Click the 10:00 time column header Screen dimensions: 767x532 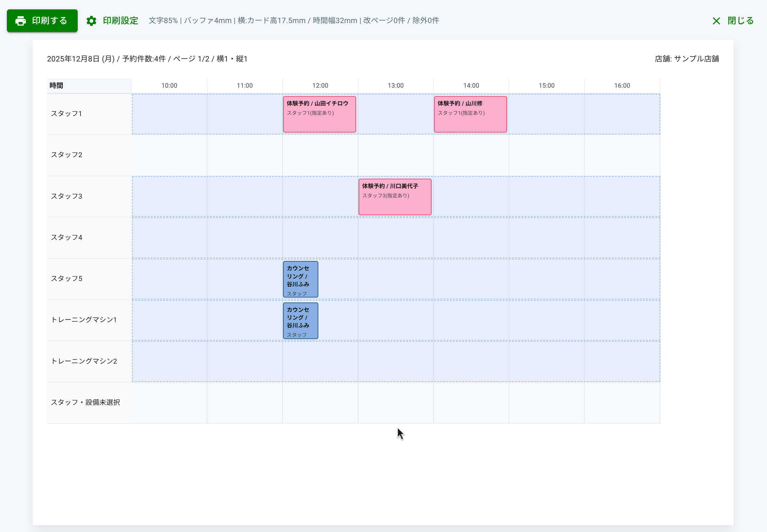(x=169, y=86)
